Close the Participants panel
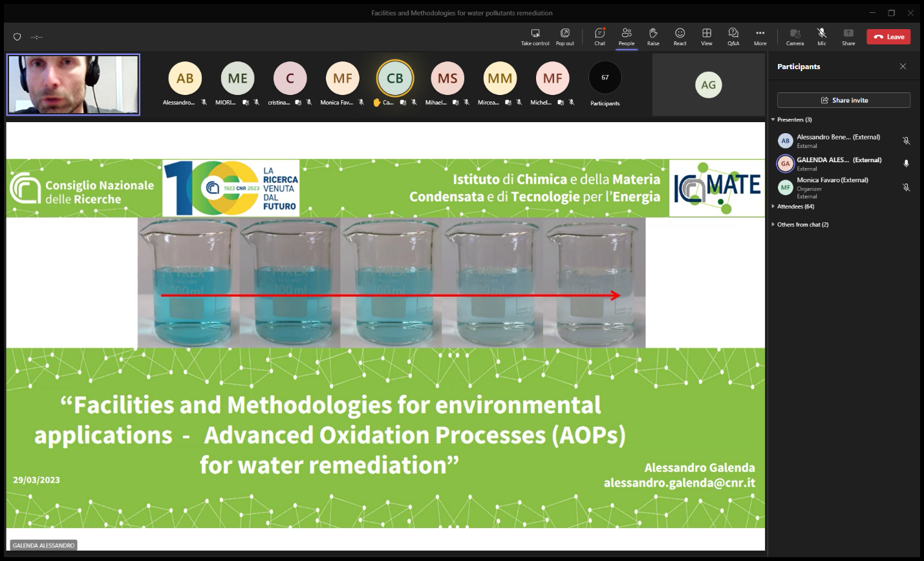 pos(903,67)
